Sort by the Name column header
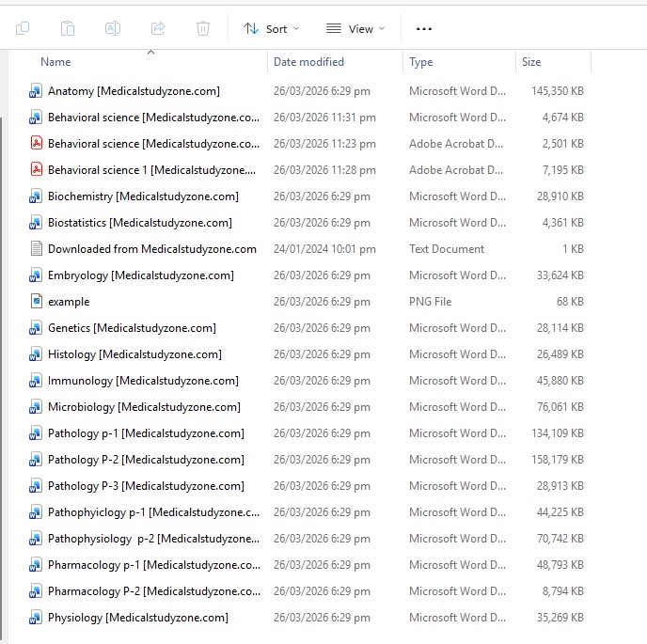Image resolution: width=647 pixels, height=644 pixels. (x=55, y=62)
